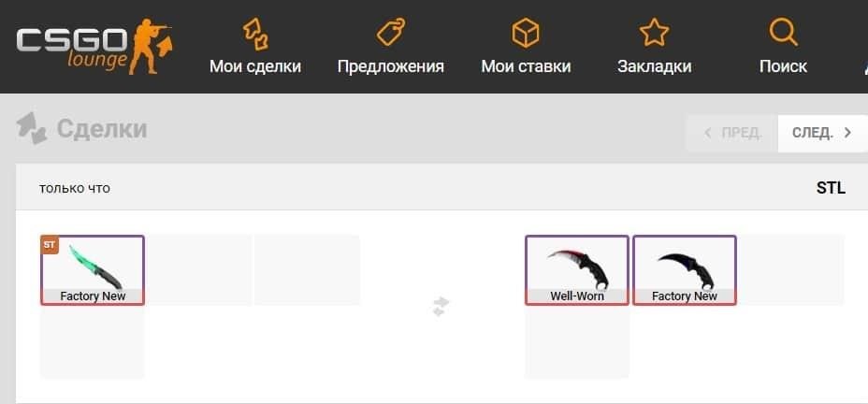The height and width of the screenshot is (404, 868).
Task: Select the Мои ставки menu label
Action: (526, 67)
